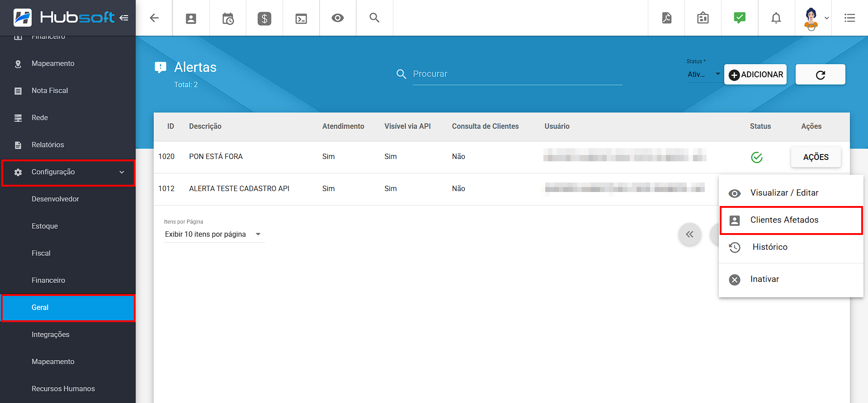Open the list menu icon at top right
The image size is (868, 403).
pos(850,18)
